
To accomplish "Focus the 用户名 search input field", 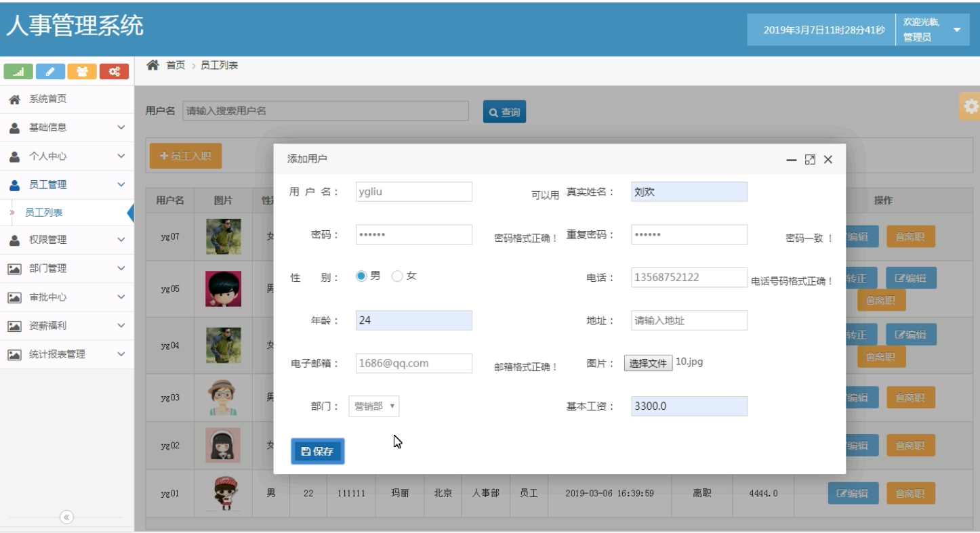I will [325, 111].
